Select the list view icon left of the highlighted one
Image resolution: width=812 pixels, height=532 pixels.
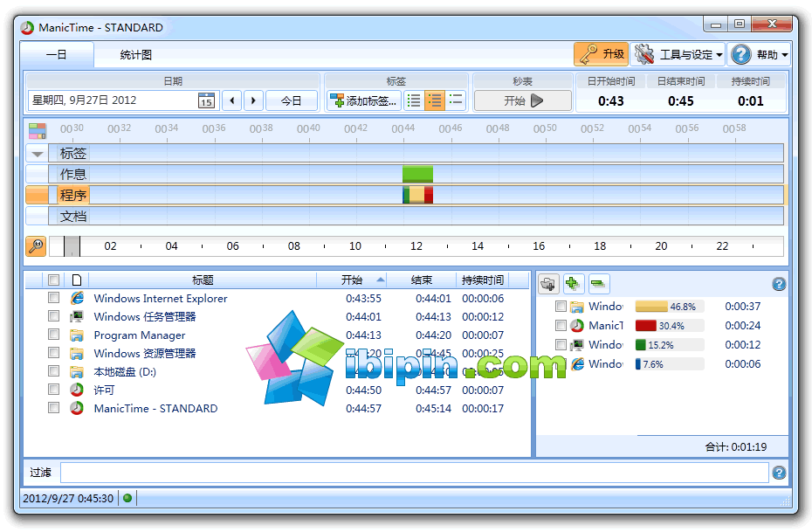[x=414, y=100]
